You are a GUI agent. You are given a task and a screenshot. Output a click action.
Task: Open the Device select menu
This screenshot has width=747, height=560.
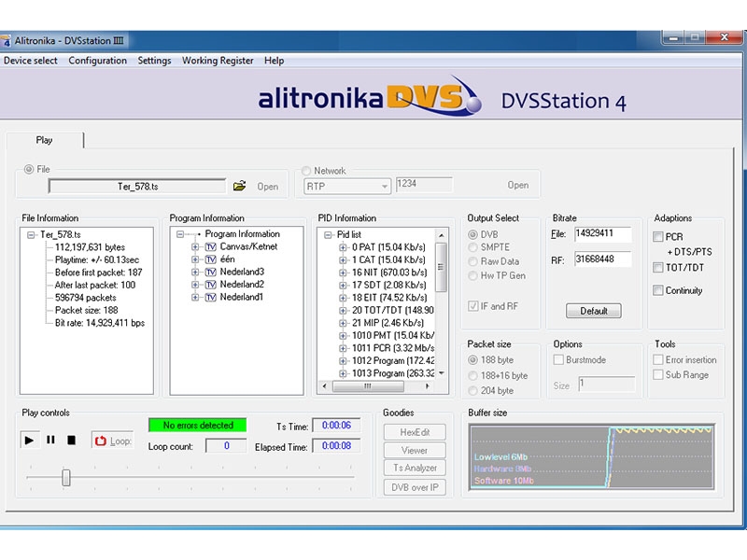tap(31, 61)
